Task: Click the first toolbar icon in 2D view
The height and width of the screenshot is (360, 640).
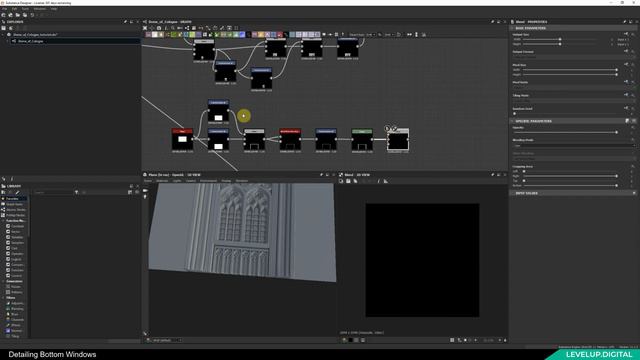Action: pos(341,181)
